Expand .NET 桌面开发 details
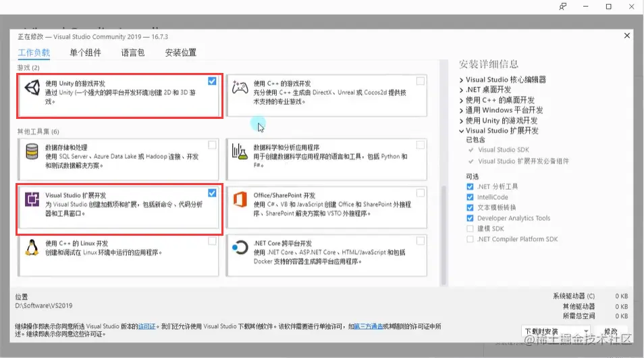The height and width of the screenshot is (358, 644). point(461,90)
